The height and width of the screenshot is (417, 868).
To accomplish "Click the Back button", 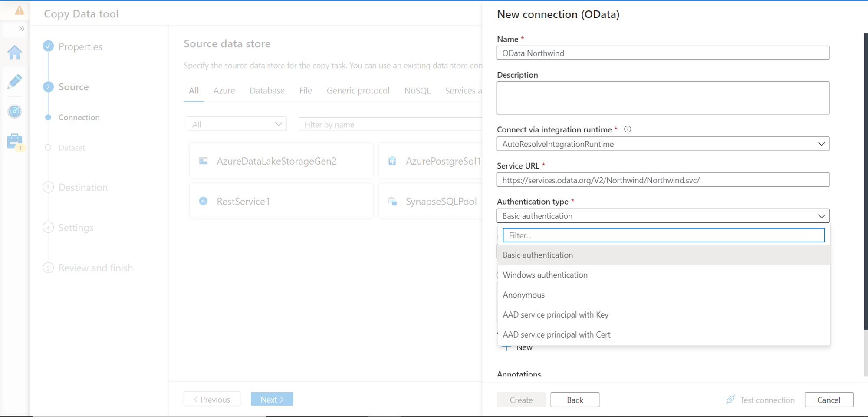I will (575, 400).
